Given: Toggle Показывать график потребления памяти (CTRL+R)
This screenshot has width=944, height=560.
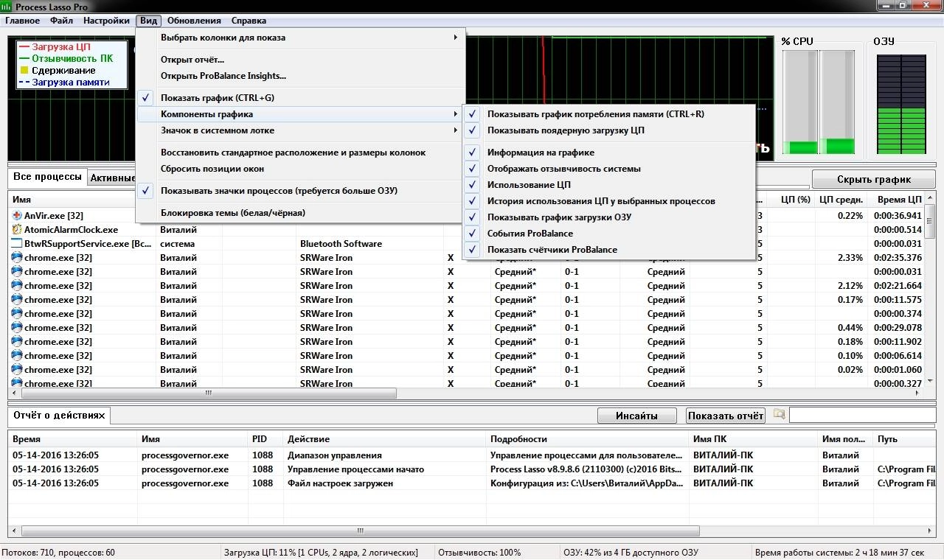Looking at the screenshot, I should pyautogui.click(x=473, y=114).
